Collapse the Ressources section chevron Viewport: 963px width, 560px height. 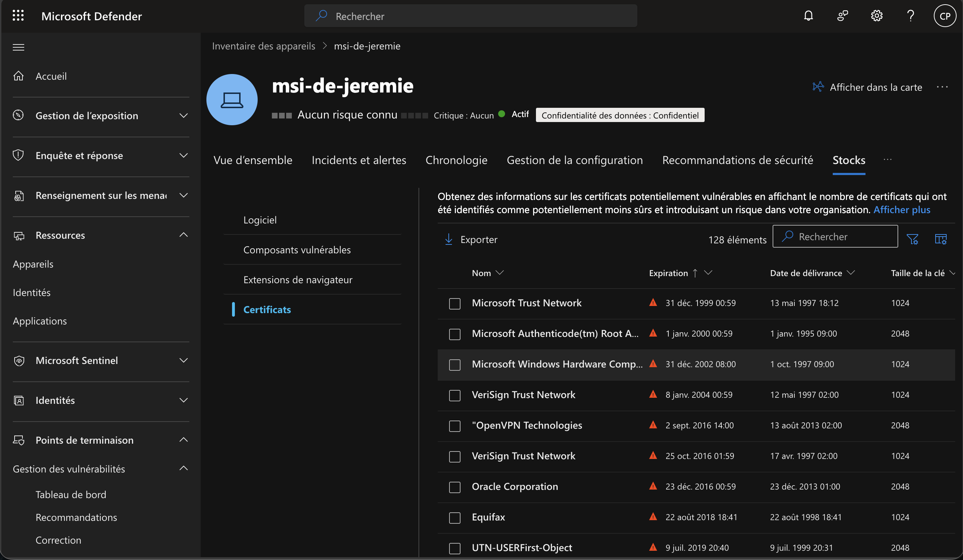[183, 234]
